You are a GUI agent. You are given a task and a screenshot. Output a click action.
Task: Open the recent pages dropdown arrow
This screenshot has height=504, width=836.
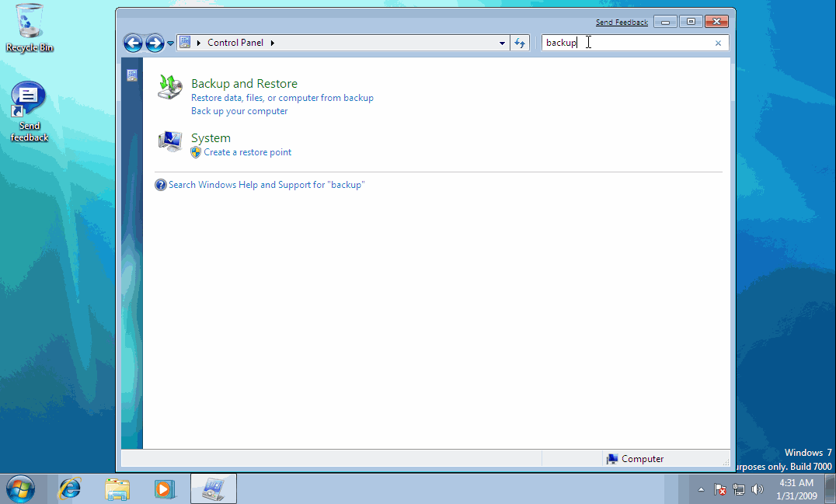pyautogui.click(x=171, y=43)
